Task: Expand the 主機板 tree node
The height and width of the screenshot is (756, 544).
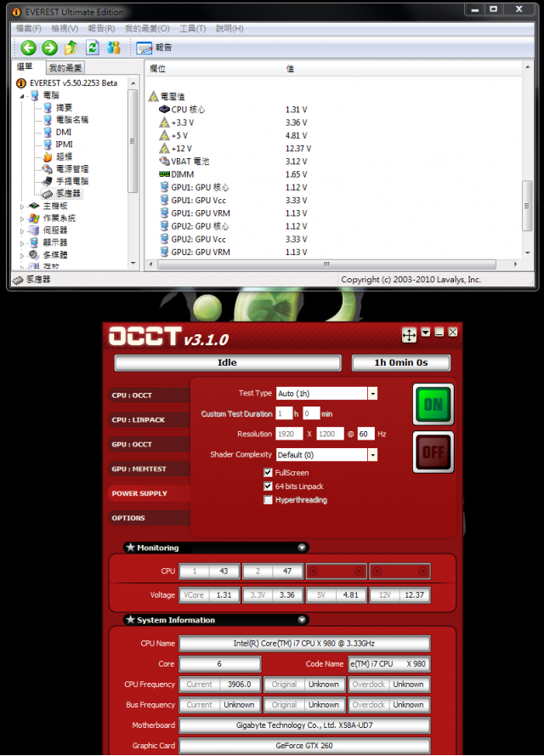Action: (22, 207)
